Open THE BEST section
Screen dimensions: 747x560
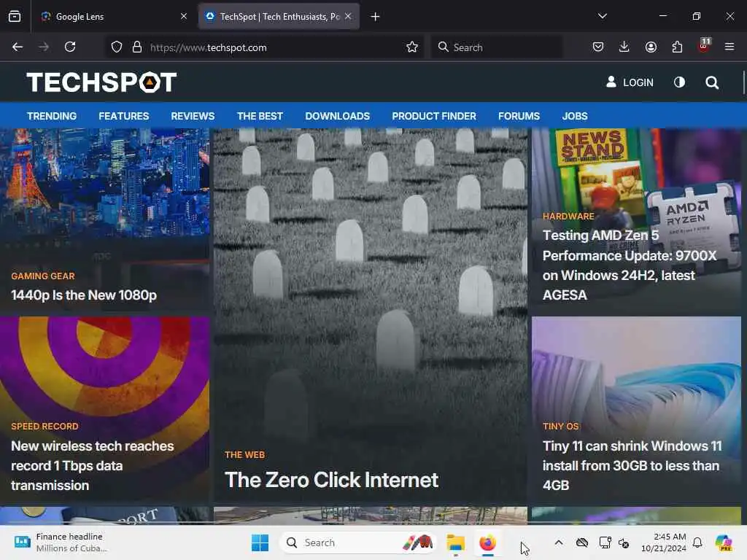point(260,116)
